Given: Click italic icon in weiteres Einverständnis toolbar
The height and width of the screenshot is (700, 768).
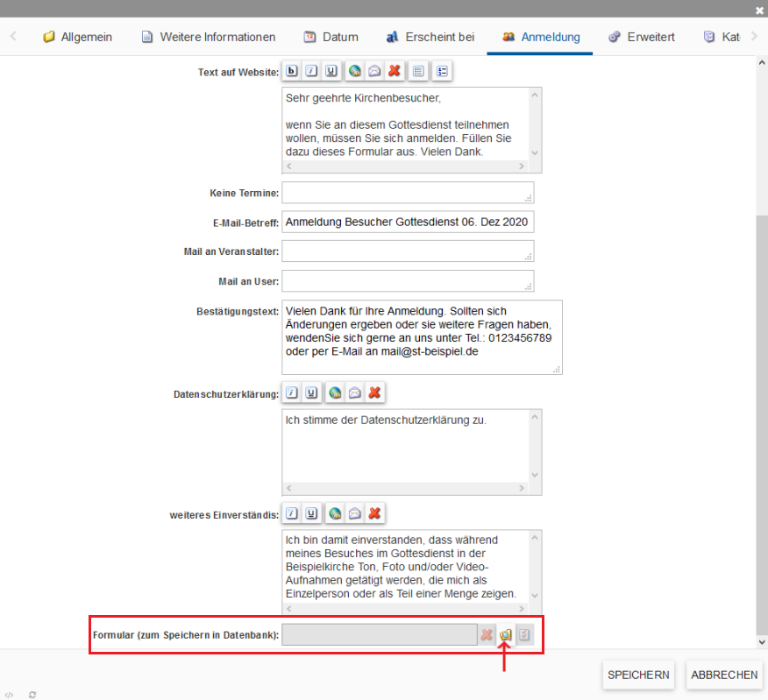Looking at the screenshot, I should point(292,513).
